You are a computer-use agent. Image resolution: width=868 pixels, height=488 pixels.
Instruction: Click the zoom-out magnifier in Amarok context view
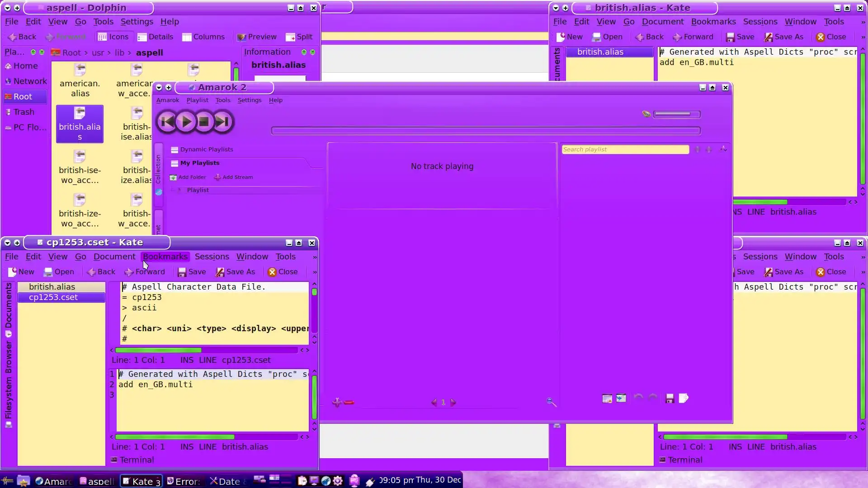click(x=551, y=402)
